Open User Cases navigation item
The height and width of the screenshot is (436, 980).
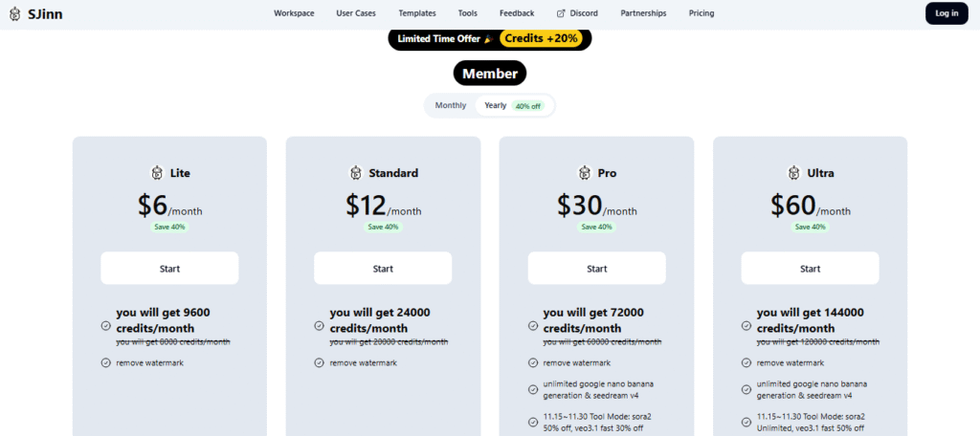click(356, 13)
